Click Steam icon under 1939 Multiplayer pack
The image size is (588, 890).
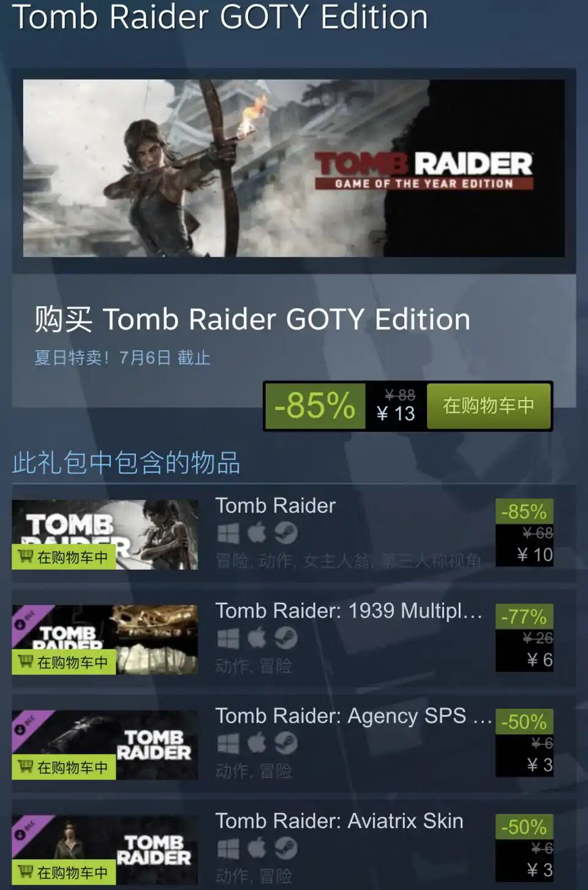point(285,638)
